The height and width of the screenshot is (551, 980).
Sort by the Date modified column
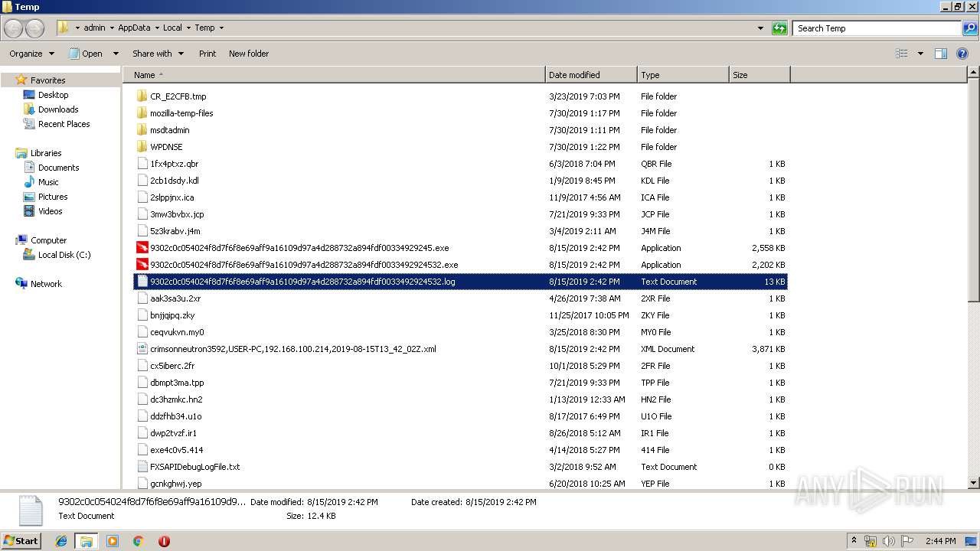coord(591,75)
